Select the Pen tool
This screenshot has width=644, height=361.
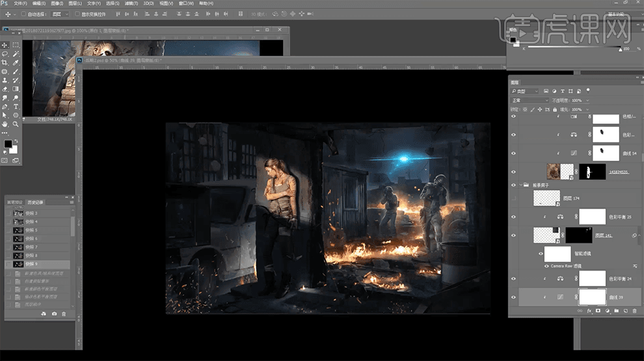coord(5,107)
